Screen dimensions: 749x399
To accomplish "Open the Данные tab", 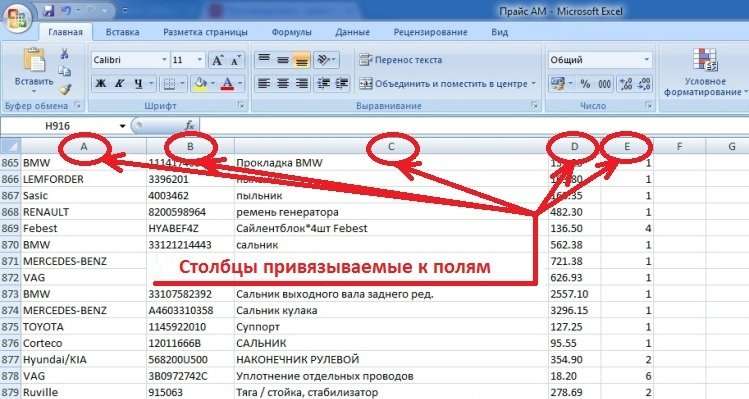I will pos(353,32).
